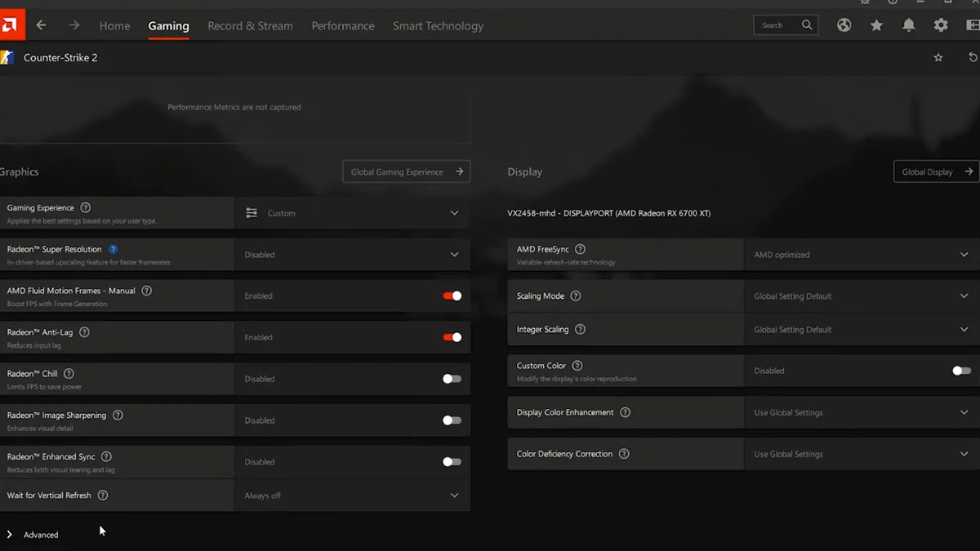Open the Performance tab
The width and height of the screenshot is (980, 551).
pyautogui.click(x=343, y=26)
